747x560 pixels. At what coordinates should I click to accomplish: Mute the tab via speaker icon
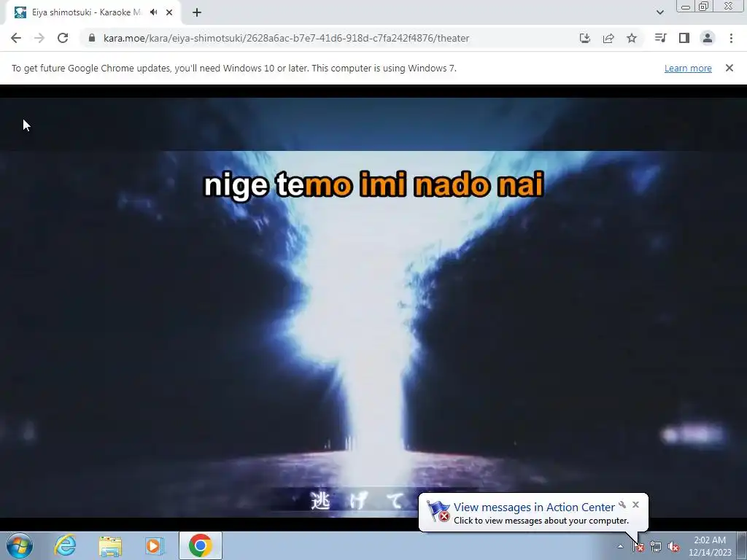coord(153,12)
